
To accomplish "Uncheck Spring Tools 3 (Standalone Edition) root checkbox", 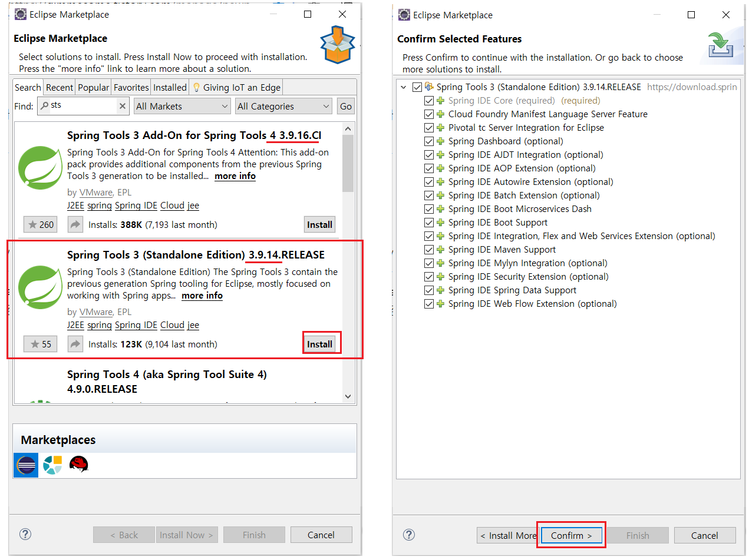I will (417, 87).
